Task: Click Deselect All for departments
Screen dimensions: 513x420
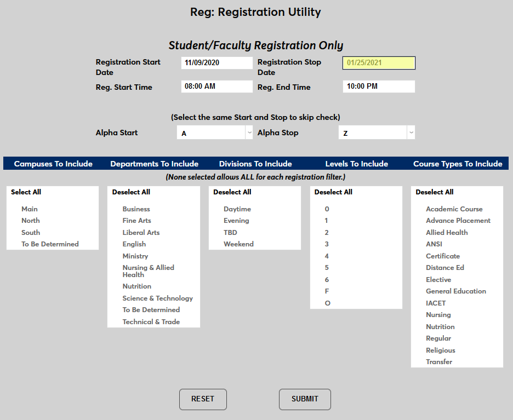Action: click(x=132, y=192)
